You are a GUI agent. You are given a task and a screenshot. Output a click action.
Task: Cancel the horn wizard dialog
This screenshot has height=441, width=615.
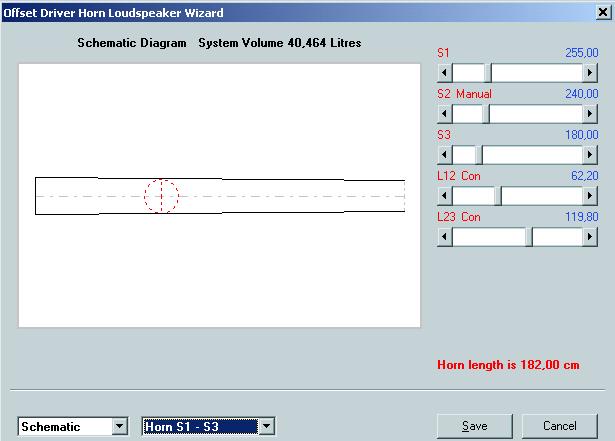[x=560, y=426]
